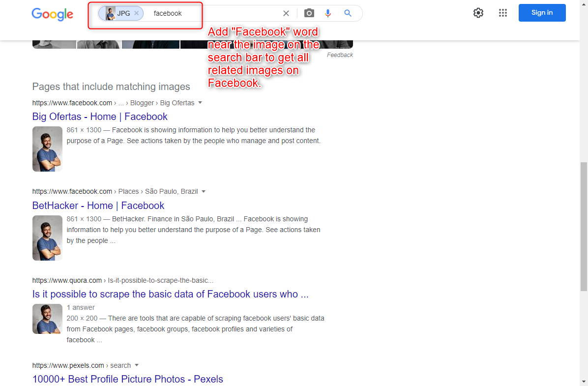Clear the search text with X icon
The width and height of the screenshot is (588, 386).
(286, 13)
